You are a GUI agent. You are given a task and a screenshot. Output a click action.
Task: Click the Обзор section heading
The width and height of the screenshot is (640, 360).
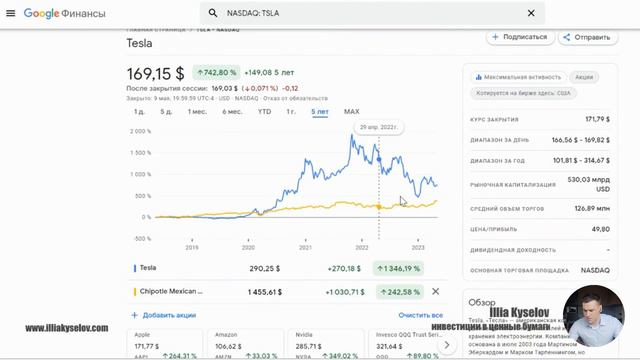pyautogui.click(x=482, y=302)
